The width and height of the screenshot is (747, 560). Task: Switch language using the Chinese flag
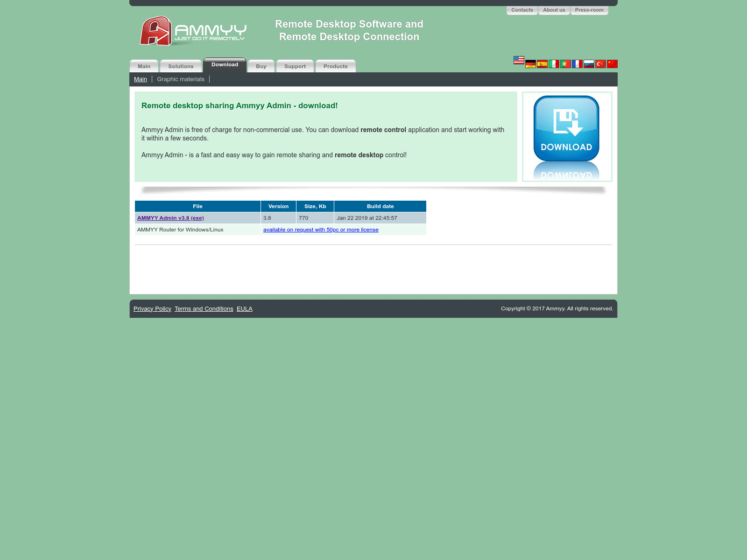coord(612,64)
